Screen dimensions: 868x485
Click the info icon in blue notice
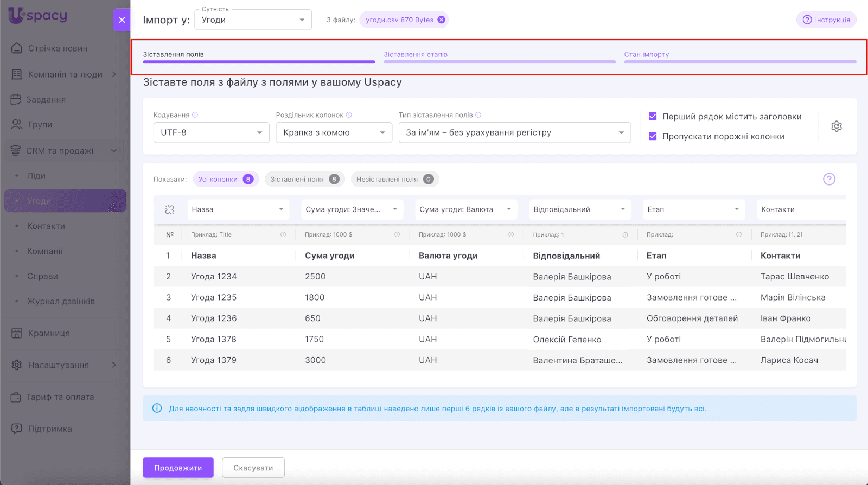[157, 408]
